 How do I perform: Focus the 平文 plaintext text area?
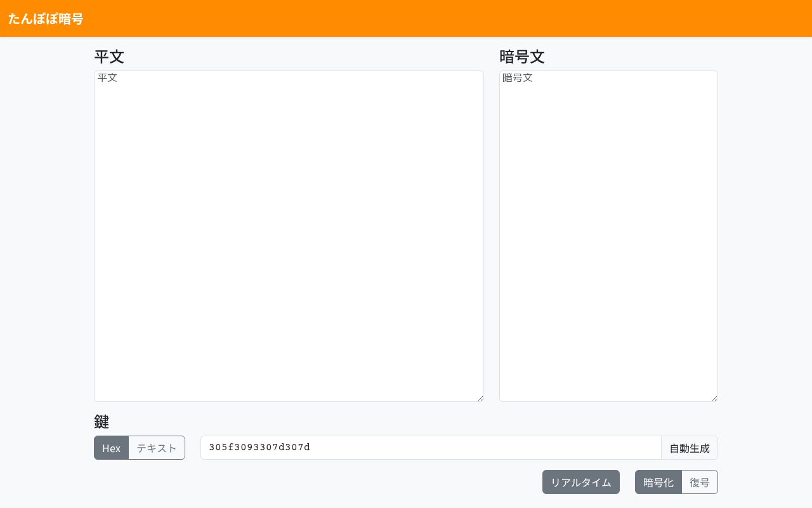click(x=289, y=241)
